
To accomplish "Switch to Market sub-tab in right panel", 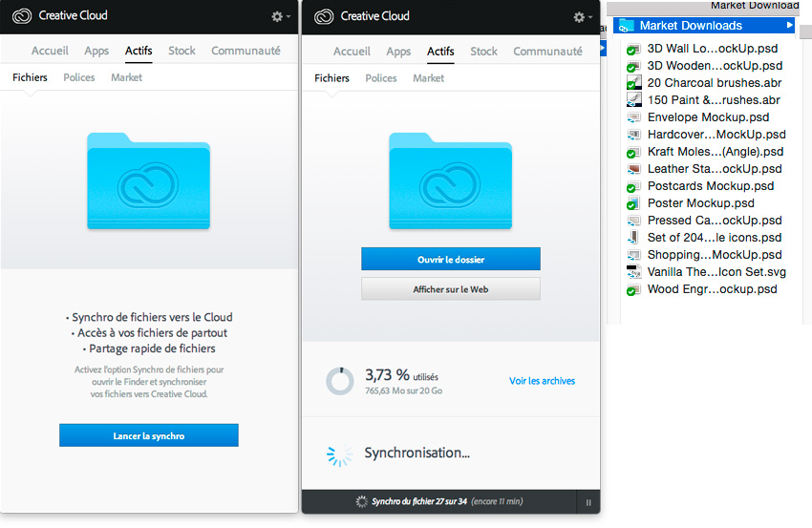I will pyautogui.click(x=428, y=78).
